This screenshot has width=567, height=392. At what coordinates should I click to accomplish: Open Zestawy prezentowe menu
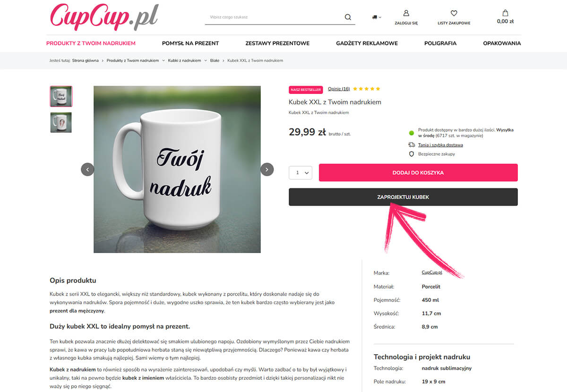click(x=277, y=43)
